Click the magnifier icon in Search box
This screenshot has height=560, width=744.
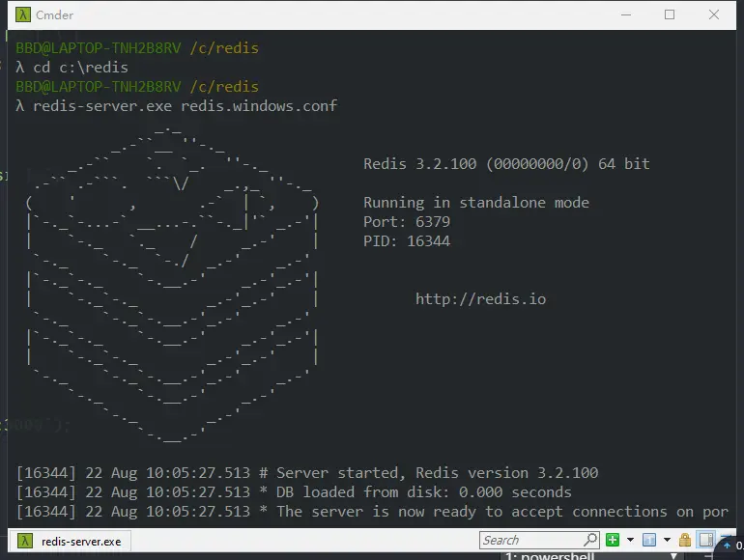tap(590, 540)
